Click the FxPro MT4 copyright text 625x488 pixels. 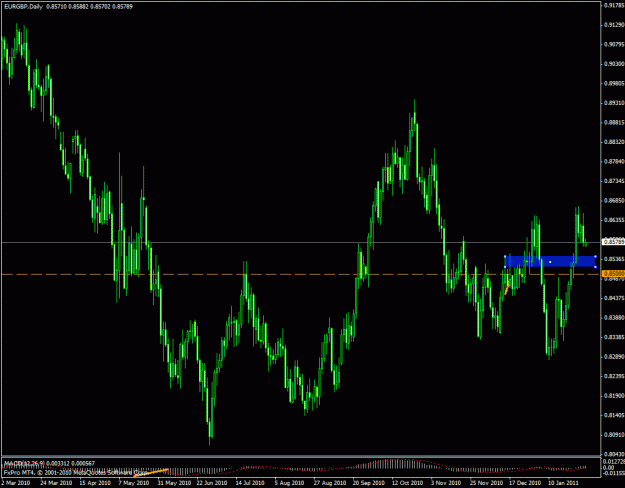(75, 473)
